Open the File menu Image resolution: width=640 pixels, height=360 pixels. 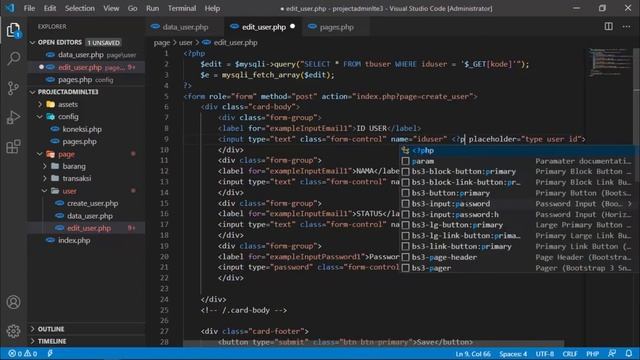pos(29,8)
